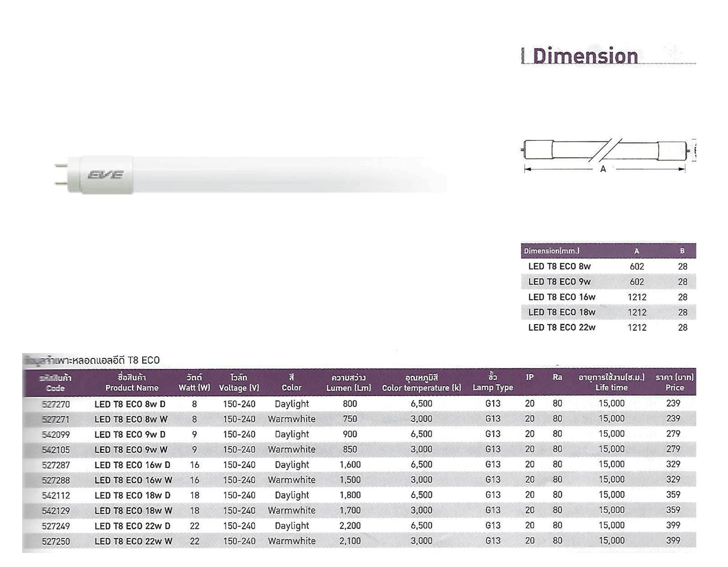
Task: Click lumen value 2,200
Action: point(350,526)
